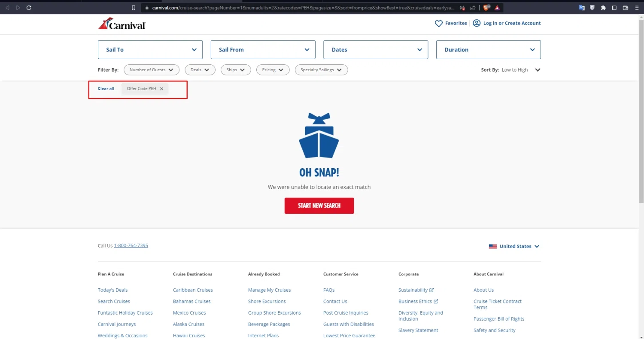
Task: Open Slavery Statement link
Action: pyautogui.click(x=418, y=330)
